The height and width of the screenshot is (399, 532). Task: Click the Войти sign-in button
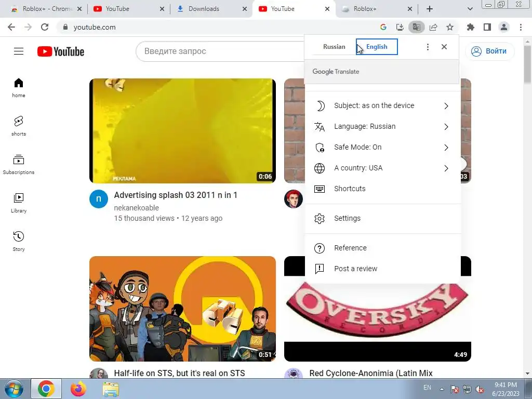coord(490,51)
